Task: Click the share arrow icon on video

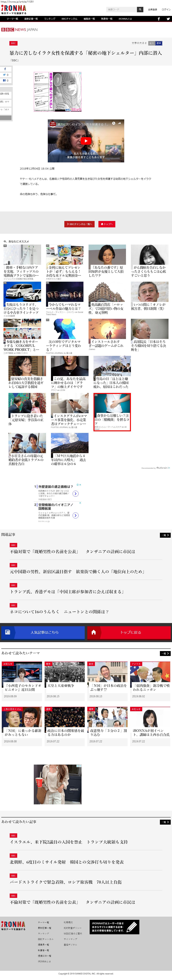Action: point(119,123)
